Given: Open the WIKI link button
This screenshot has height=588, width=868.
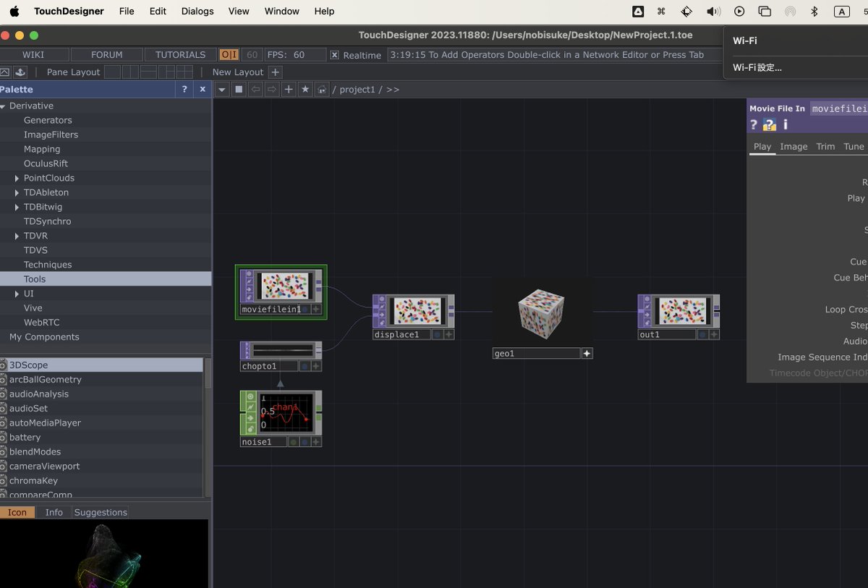Looking at the screenshot, I should coord(33,54).
